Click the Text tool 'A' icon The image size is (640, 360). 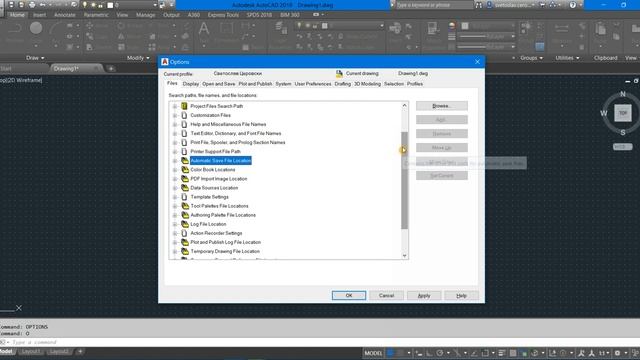[x=204, y=29]
